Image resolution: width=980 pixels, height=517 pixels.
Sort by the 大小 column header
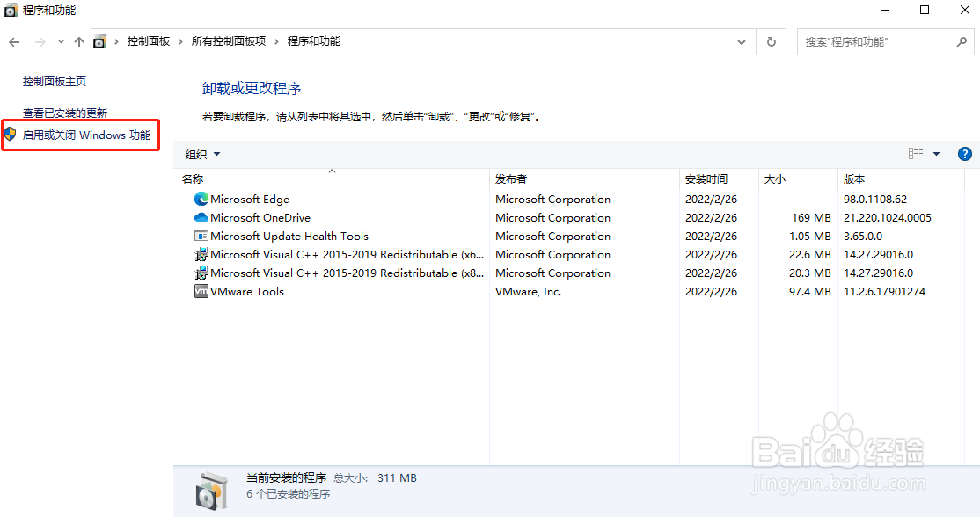(x=798, y=179)
